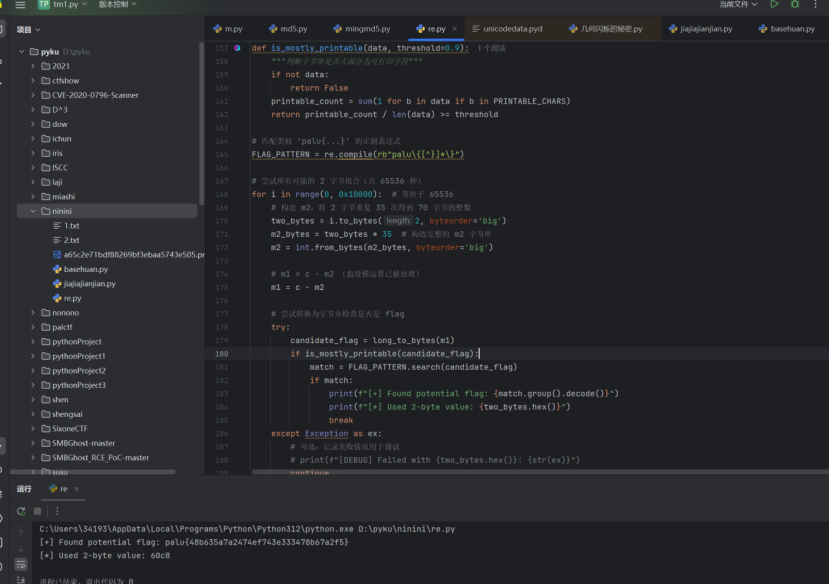This screenshot has height=585, width=830.
Task: Expand the SMBGhost-master folder
Action: click(x=33, y=443)
